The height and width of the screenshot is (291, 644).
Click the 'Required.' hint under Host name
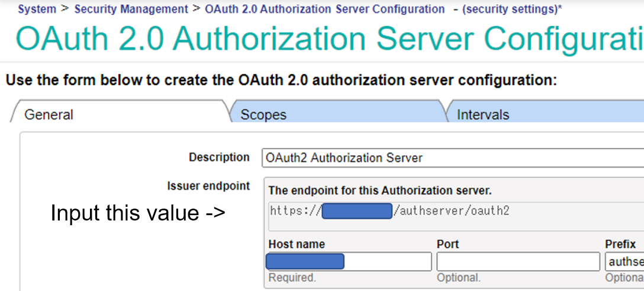(292, 277)
